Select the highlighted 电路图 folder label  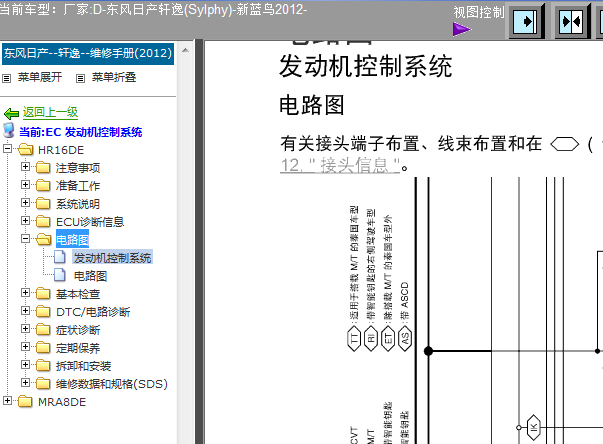click(72, 240)
